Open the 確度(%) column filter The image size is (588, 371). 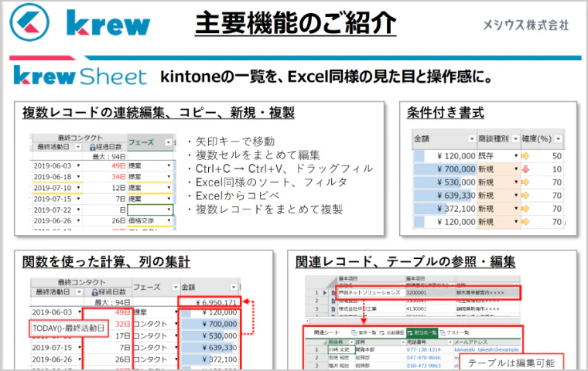559,139
